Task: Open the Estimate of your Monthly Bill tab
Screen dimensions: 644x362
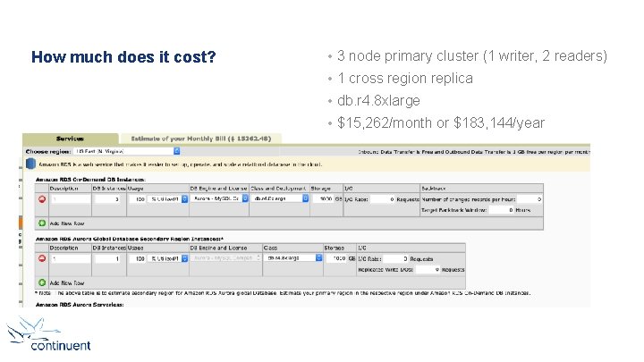Action: (x=201, y=139)
